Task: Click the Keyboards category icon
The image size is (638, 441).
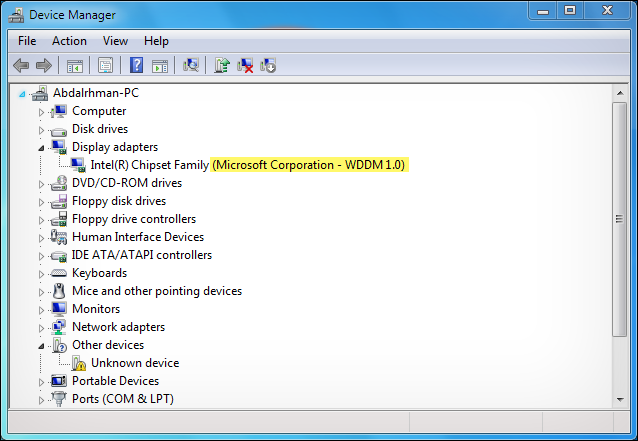Action: [59, 273]
